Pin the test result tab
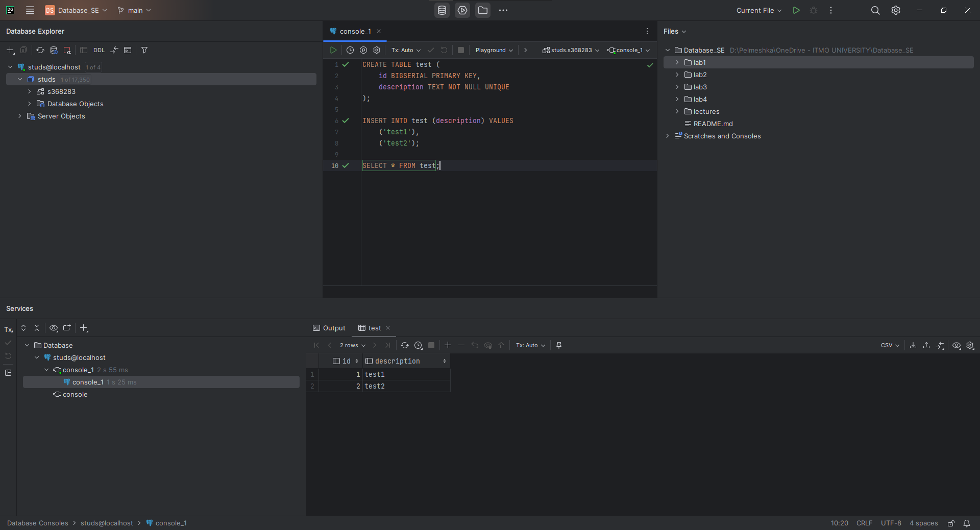 pyautogui.click(x=559, y=345)
